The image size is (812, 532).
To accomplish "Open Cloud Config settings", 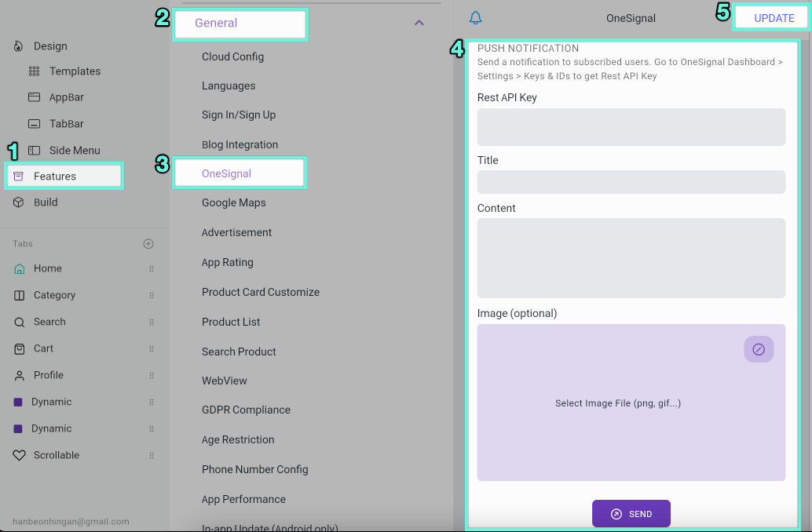I will pos(232,57).
